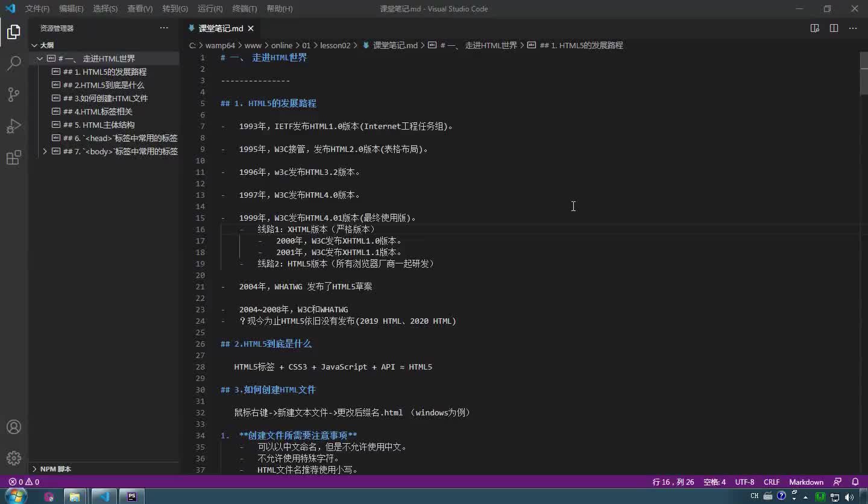The image size is (868, 504).
Task: Open notifications bell in status bar
Action: tap(855, 482)
